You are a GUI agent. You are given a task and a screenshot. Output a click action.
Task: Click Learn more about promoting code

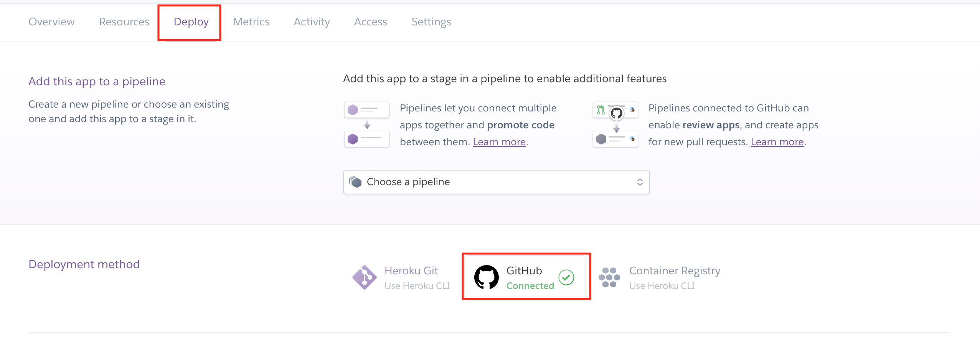pyautogui.click(x=499, y=142)
